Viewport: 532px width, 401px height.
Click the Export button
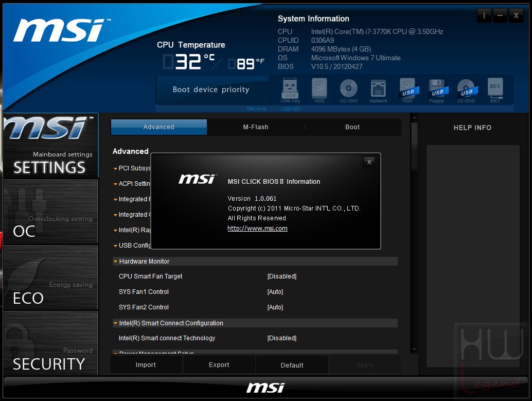(219, 364)
